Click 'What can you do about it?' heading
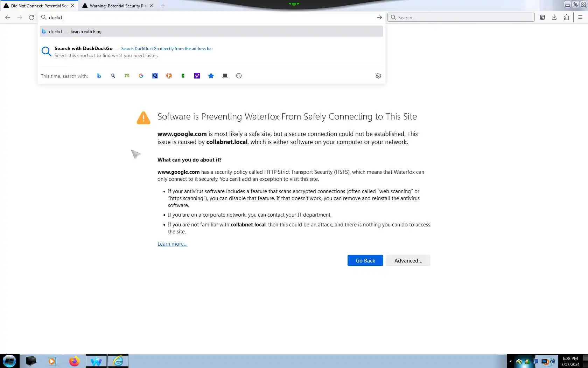 [189, 160]
